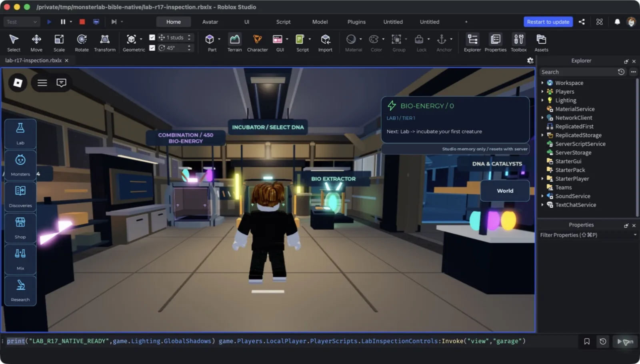Switch to the Model ribbon tab

(320, 22)
